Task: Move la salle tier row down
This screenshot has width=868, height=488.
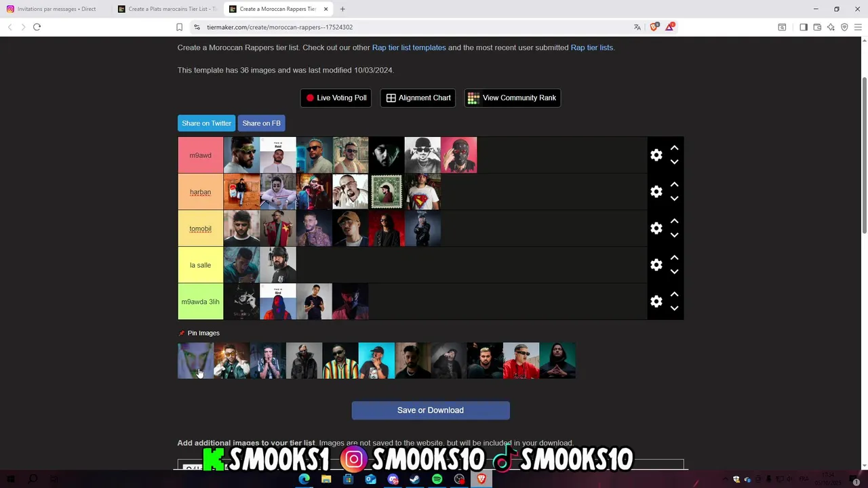Action: [x=674, y=272]
